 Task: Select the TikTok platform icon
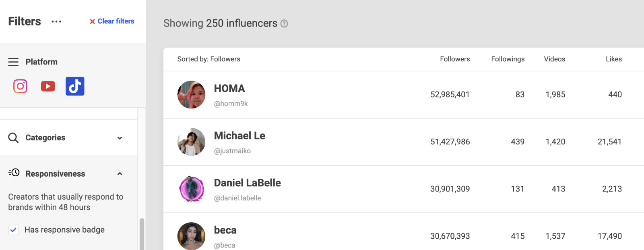coord(75,86)
